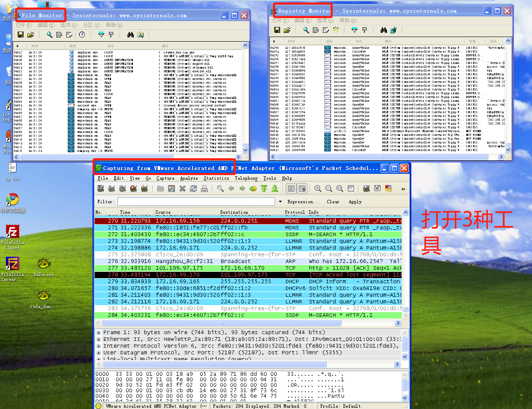This screenshot has width=532, height=409.
Task: Open find binoculars in Registry Monitor
Action: pos(384,30)
